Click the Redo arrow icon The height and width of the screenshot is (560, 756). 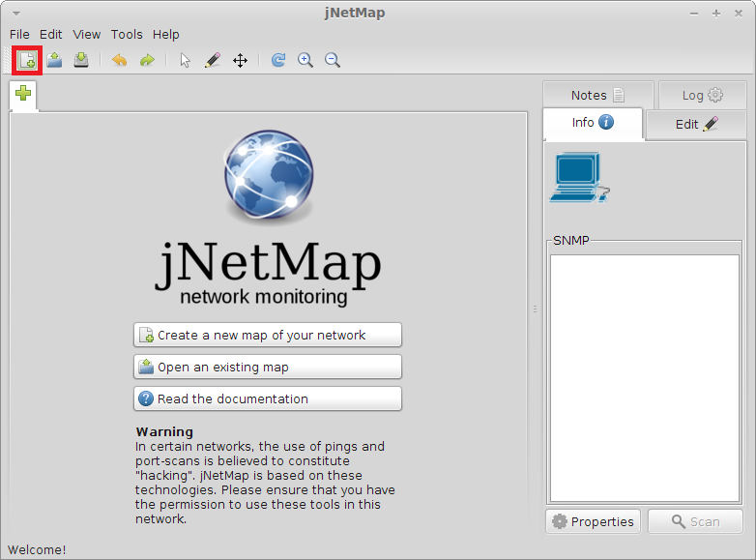147,60
